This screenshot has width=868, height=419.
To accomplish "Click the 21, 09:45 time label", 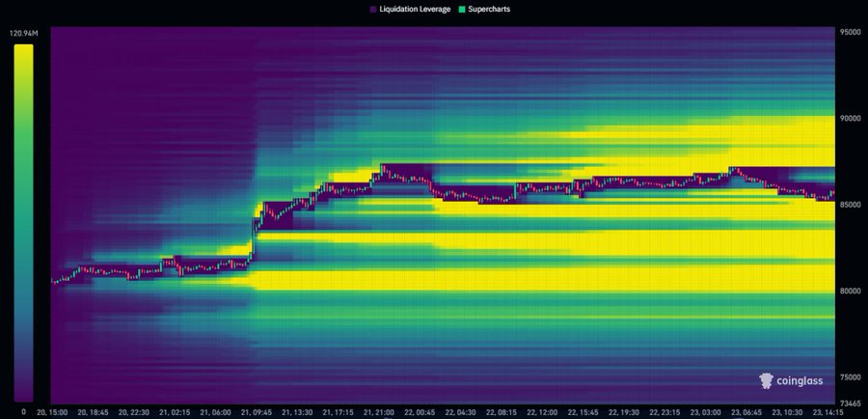I will (257, 413).
